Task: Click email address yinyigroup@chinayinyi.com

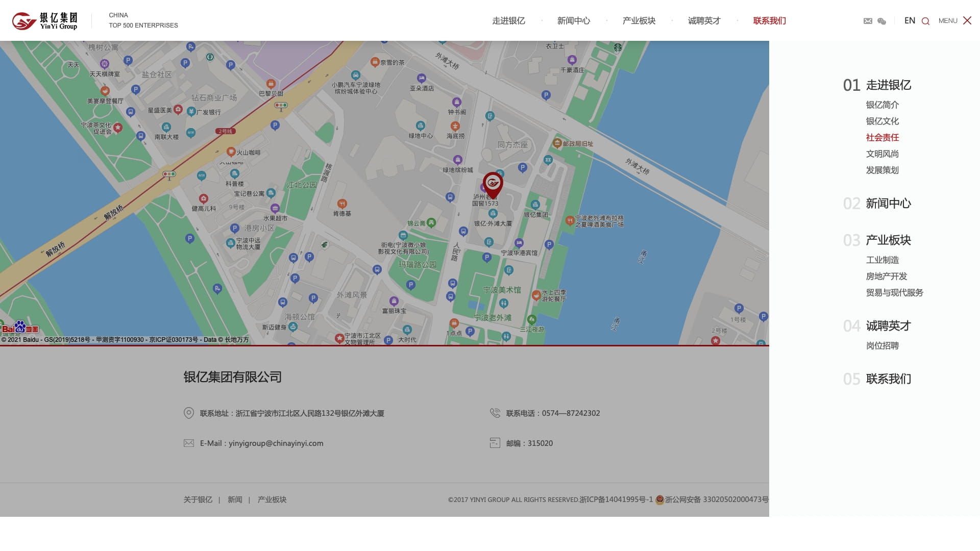Action: point(276,443)
